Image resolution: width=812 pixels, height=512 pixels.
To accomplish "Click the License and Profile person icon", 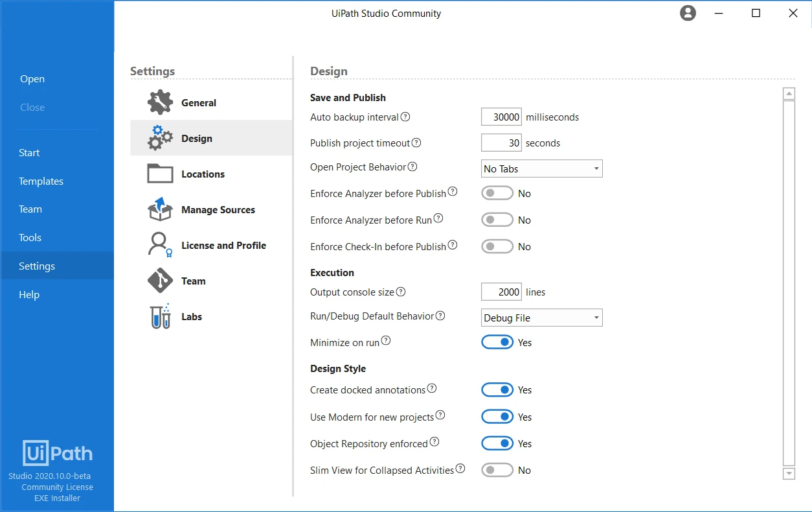I will pyautogui.click(x=160, y=245).
